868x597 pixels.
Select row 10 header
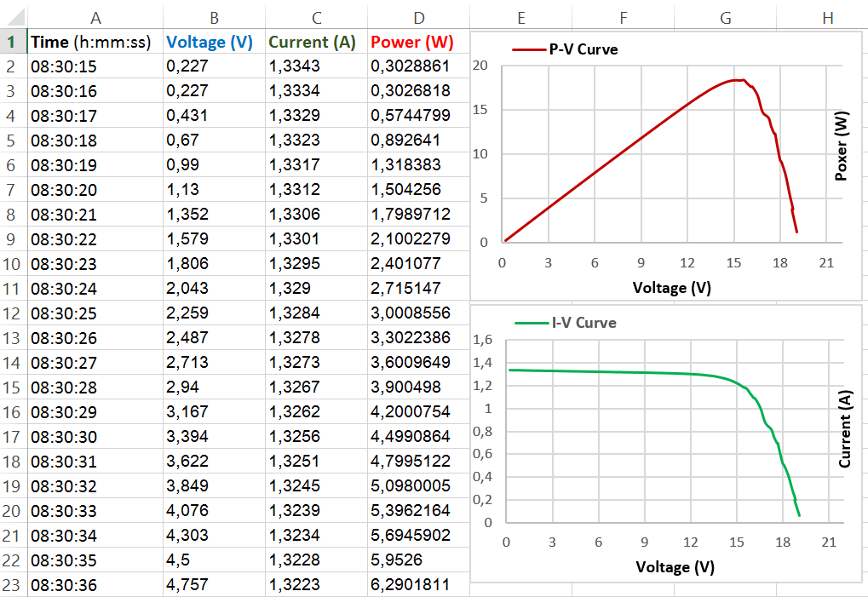click(13, 263)
